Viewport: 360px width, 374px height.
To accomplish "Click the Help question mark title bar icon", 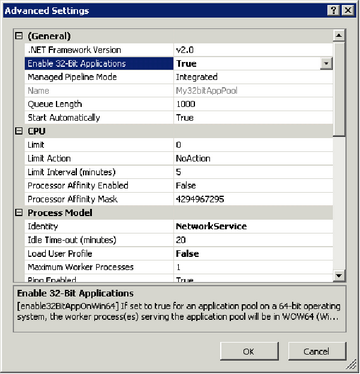I will [x=333, y=10].
